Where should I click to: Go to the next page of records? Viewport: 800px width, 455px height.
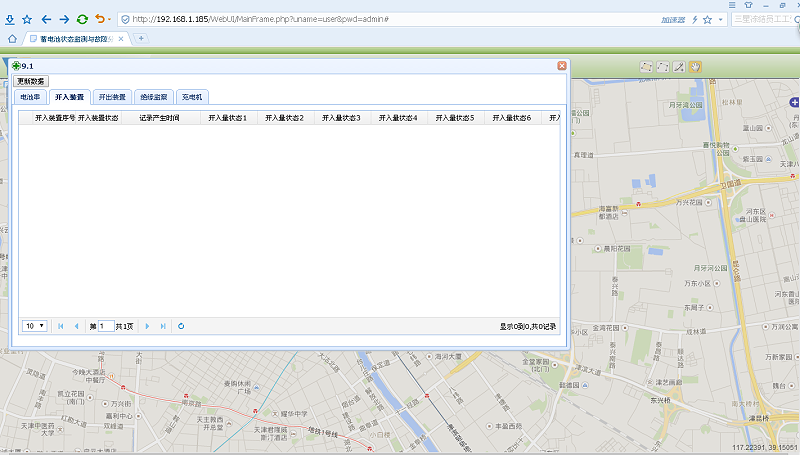148,326
